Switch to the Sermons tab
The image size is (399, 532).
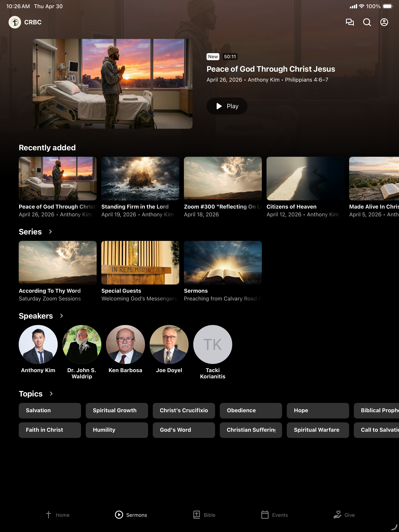click(x=131, y=515)
